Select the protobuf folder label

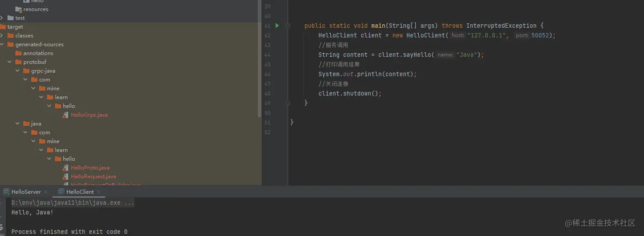pyautogui.click(x=35, y=62)
